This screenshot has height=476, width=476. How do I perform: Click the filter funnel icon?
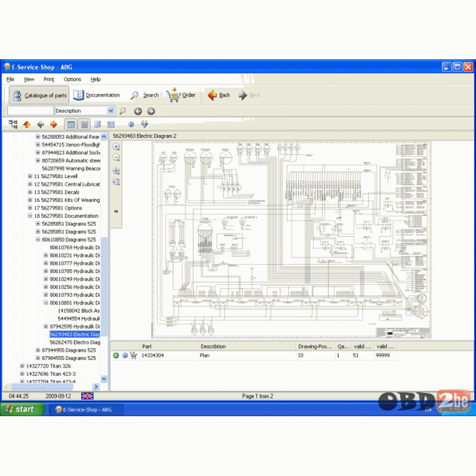tap(145, 124)
